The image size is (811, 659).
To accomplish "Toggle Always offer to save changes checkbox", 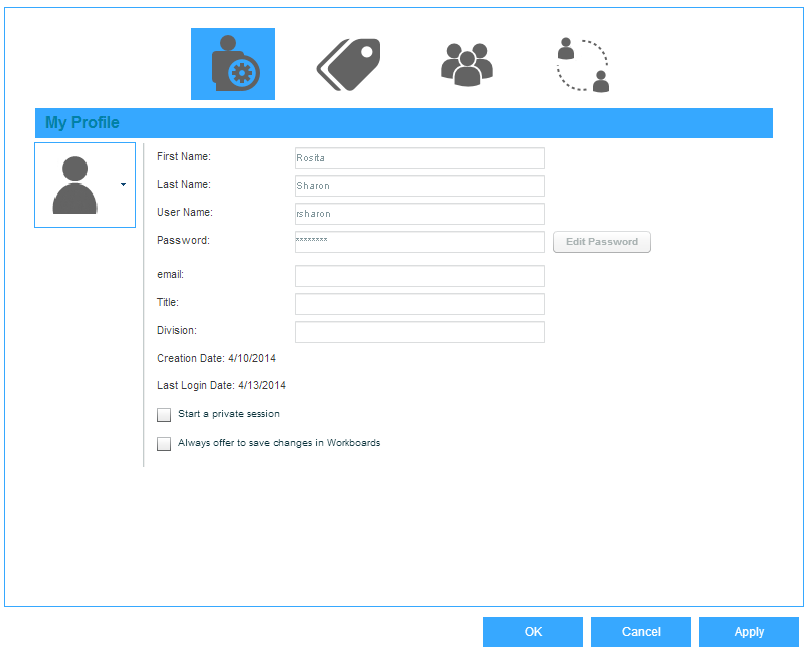I will click(164, 444).
